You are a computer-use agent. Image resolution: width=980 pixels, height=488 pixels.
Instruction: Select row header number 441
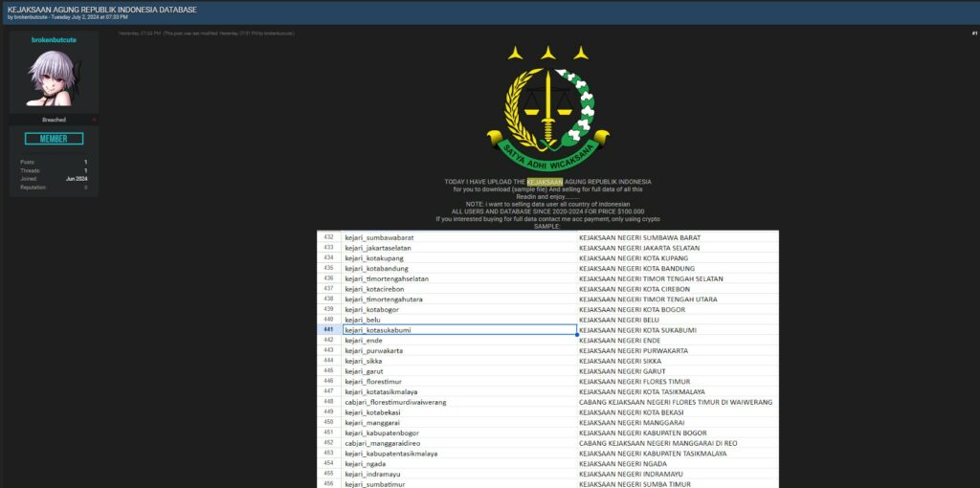point(328,330)
